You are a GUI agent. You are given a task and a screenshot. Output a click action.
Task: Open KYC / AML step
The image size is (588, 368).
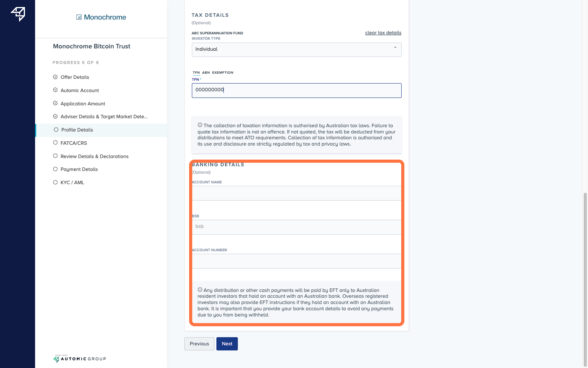tap(73, 183)
